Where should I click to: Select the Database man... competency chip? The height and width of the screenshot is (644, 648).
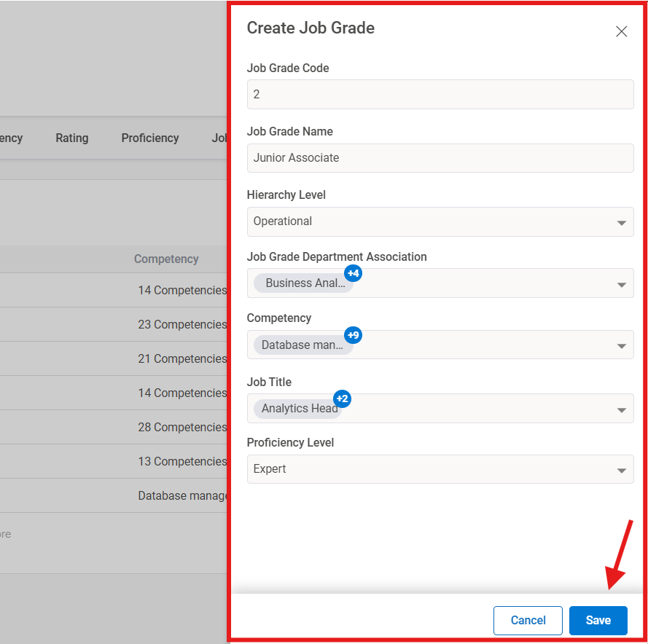point(300,345)
